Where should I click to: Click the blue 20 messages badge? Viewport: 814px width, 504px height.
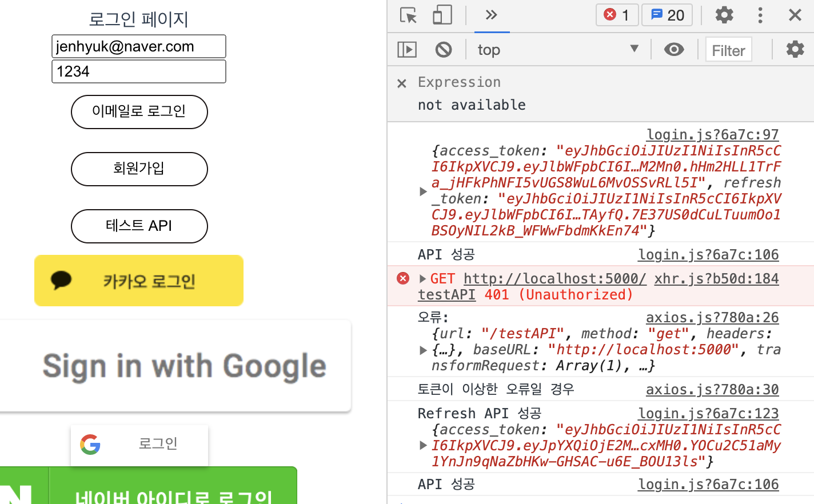[667, 15]
